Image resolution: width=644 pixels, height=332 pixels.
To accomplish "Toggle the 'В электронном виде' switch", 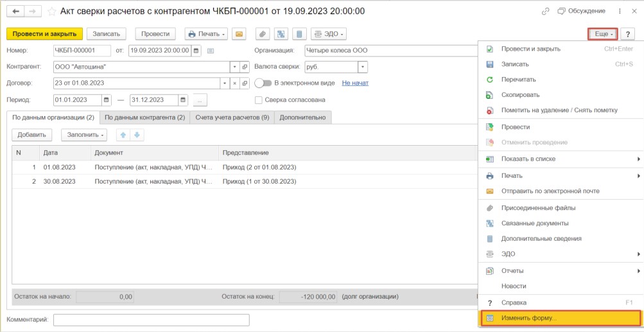I will (x=263, y=83).
